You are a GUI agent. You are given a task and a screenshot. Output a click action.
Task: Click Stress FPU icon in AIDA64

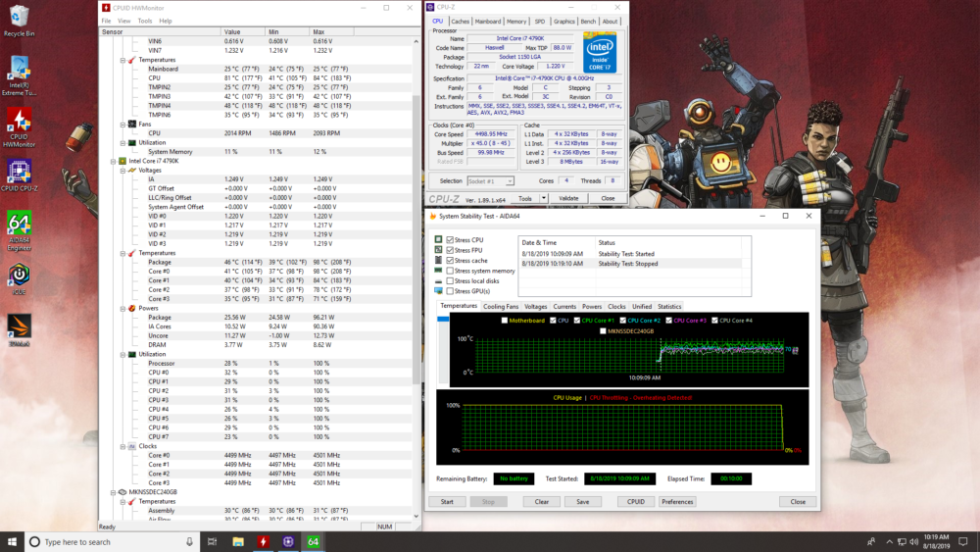(x=438, y=249)
